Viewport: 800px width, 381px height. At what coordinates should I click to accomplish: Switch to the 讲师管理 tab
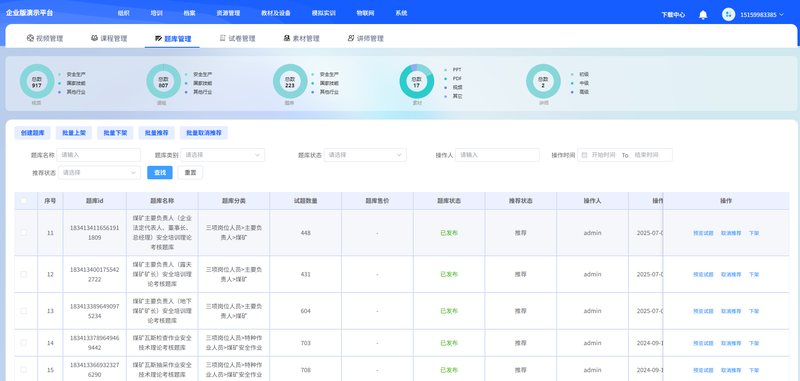click(x=366, y=38)
